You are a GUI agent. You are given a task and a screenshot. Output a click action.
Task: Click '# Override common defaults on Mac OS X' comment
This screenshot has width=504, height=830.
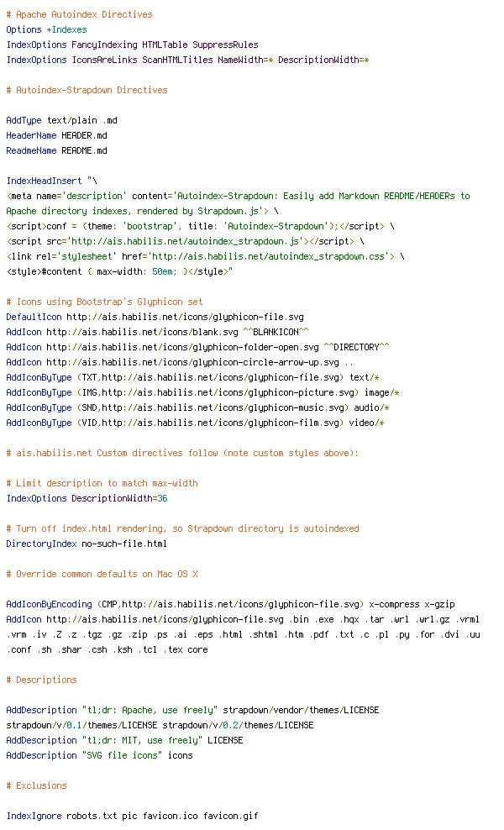[x=102, y=575]
